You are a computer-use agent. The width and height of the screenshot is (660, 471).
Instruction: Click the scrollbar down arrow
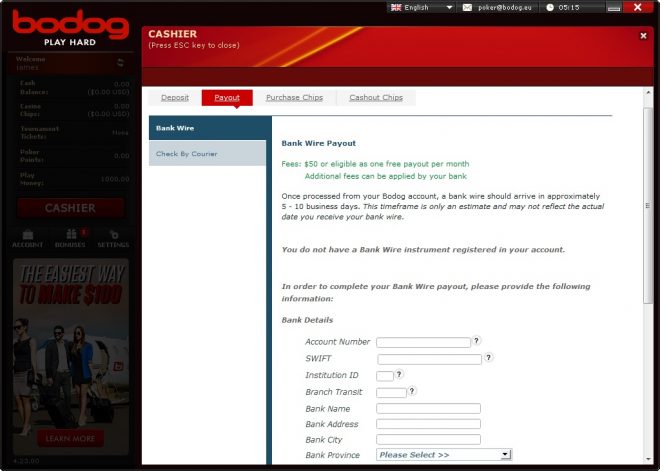(648, 459)
